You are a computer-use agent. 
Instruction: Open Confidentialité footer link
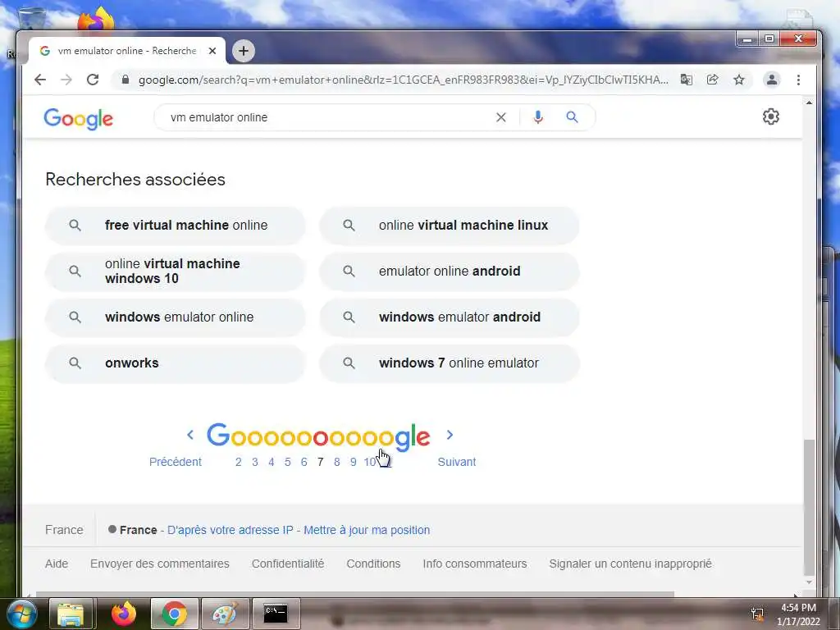click(x=288, y=564)
